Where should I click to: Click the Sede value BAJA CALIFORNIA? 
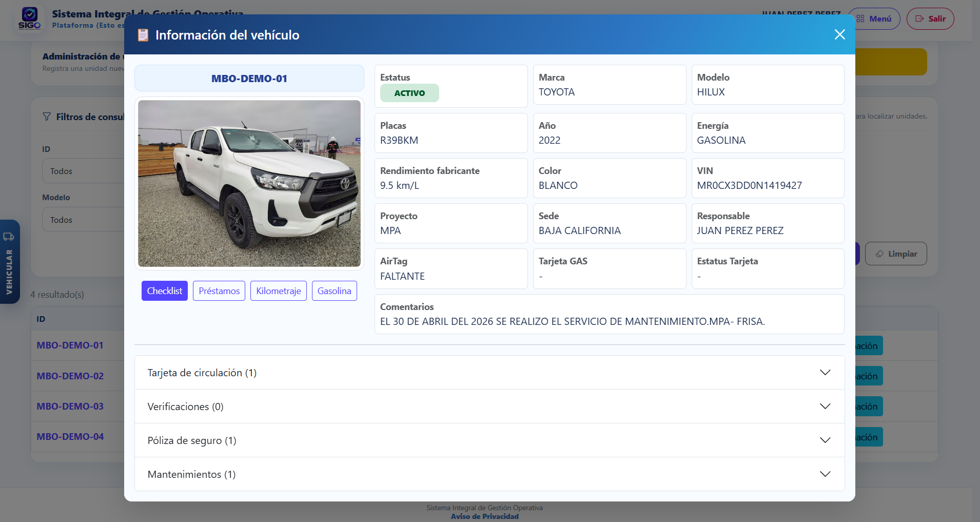point(580,230)
